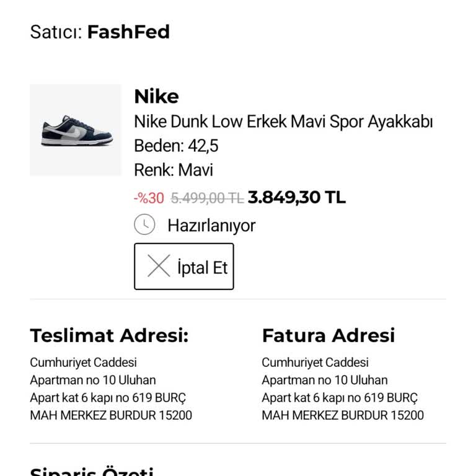
Task: Click the Teslimat Adresi heading
Action: (109, 335)
